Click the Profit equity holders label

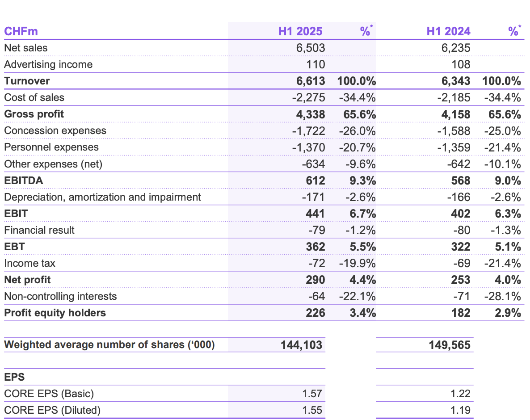[55, 313]
